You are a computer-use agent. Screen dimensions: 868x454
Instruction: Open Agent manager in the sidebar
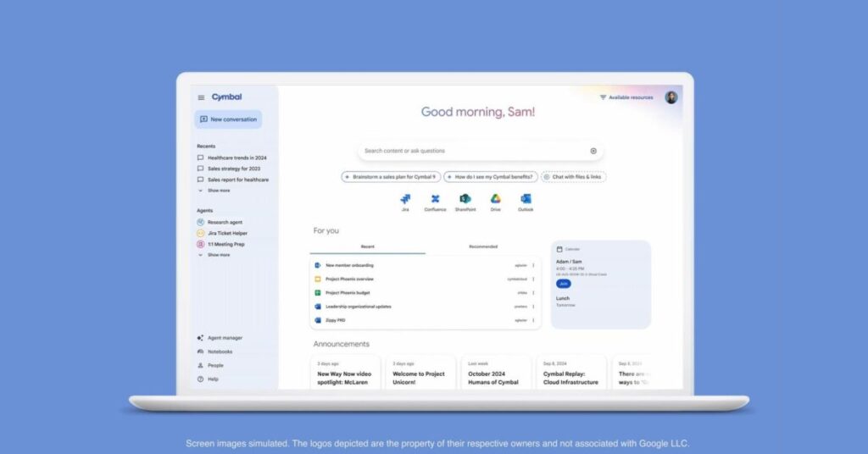point(220,338)
